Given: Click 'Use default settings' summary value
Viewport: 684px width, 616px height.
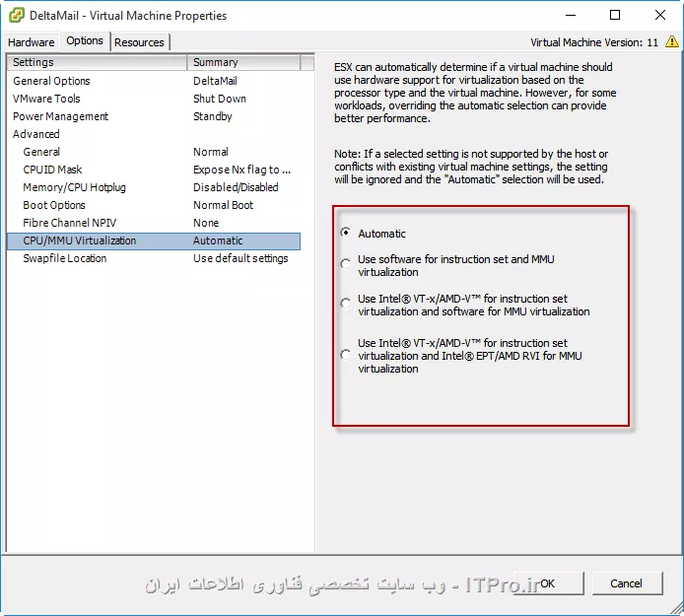Looking at the screenshot, I should [x=240, y=258].
